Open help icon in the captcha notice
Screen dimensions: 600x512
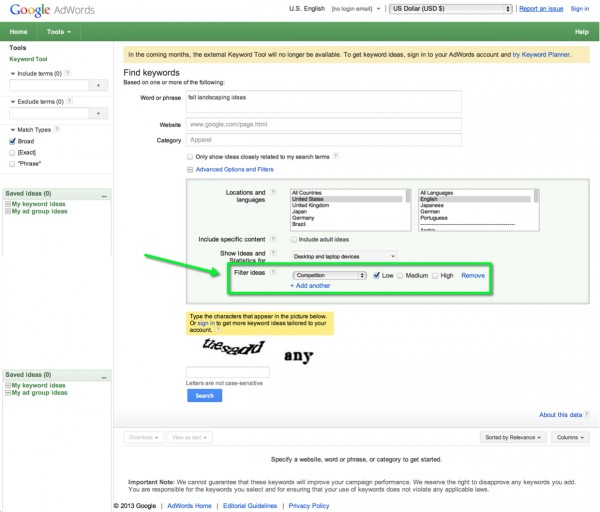pos(218,329)
